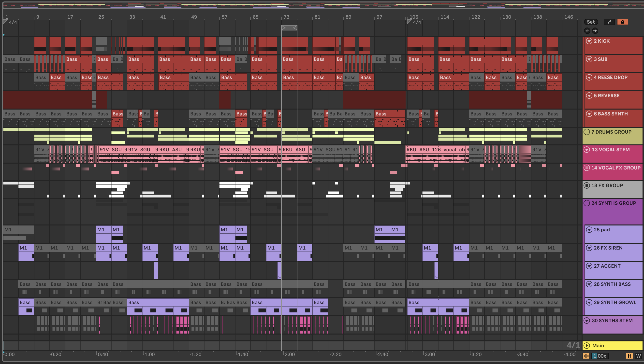
Task: Select the 24 SYNTHS GROUP track header
Action: 613,203
